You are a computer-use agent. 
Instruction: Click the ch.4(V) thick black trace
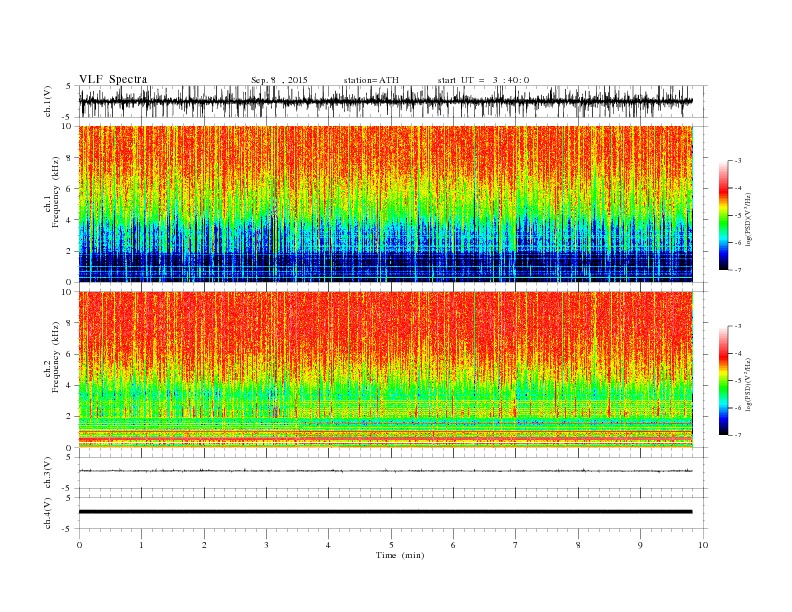tap(386, 512)
